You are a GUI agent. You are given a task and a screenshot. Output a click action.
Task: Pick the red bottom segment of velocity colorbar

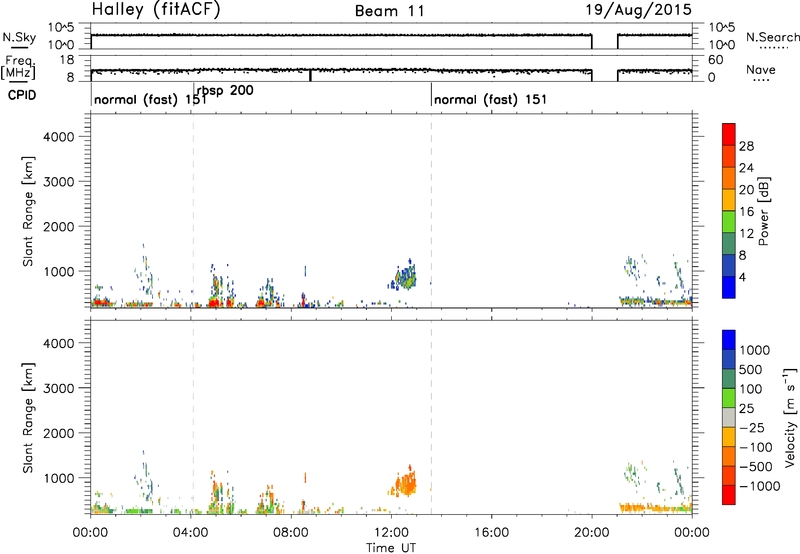click(729, 495)
